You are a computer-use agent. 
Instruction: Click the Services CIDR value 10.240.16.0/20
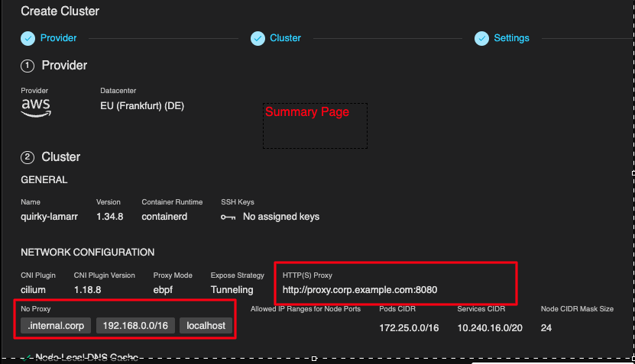point(490,328)
